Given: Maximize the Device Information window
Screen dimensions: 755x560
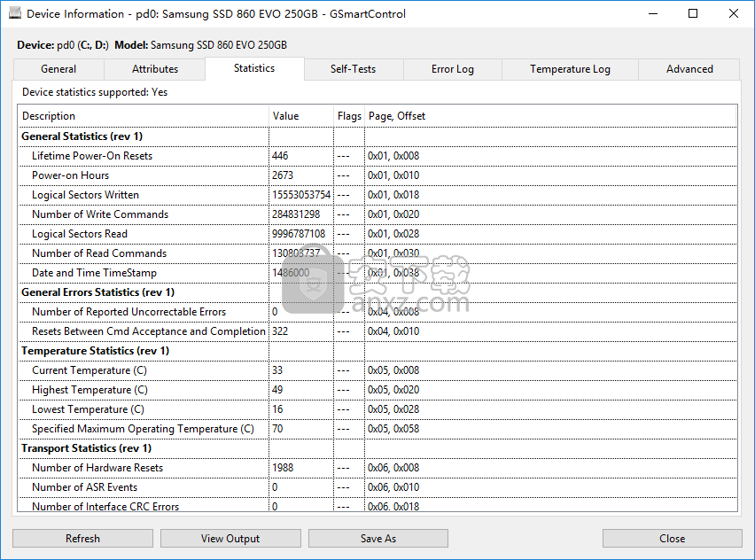Looking at the screenshot, I should point(693,13).
